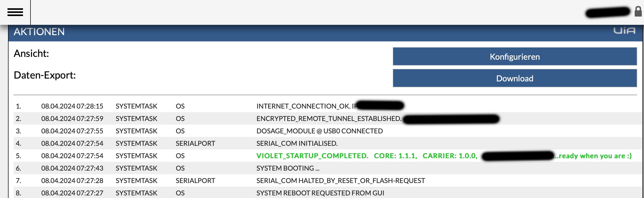The height and width of the screenshot is (198, 644).
Task: Click the UiA logo in header
Action: [x=624, y=31]
